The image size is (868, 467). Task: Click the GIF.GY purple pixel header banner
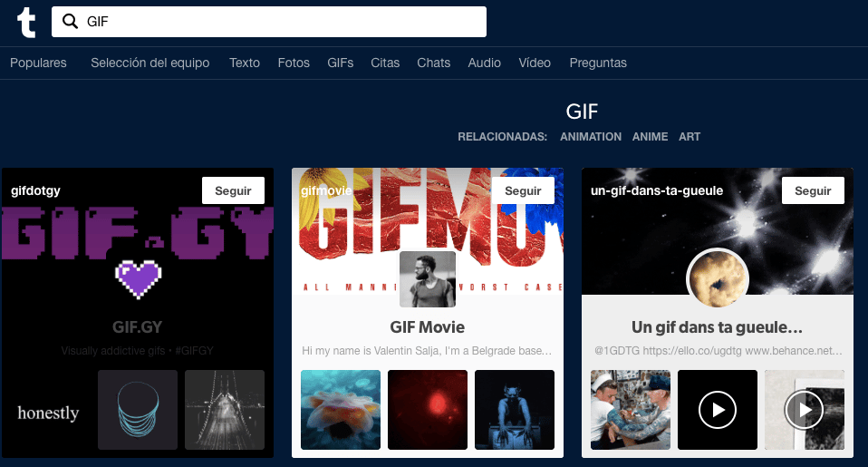click(x=138, y=233)
